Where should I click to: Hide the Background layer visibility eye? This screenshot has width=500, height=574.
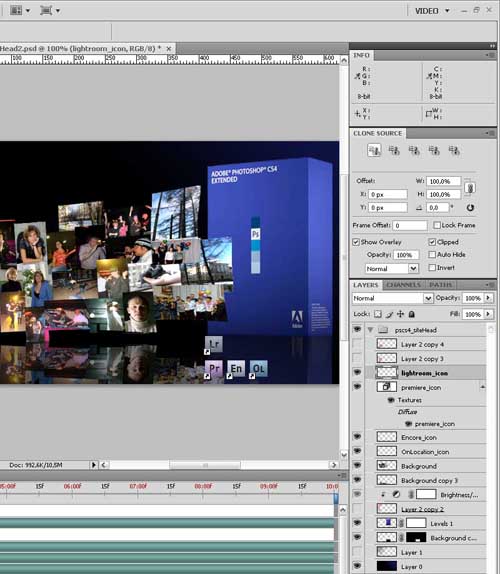357,466
